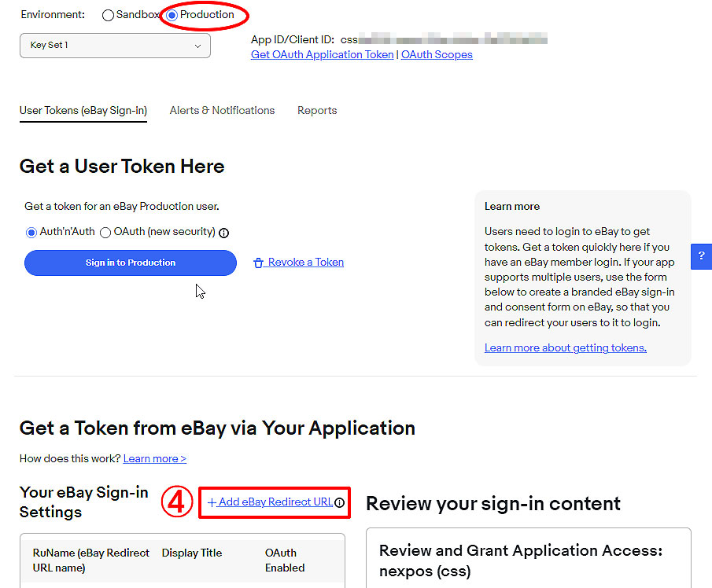Switch to the User Tokens (eBay Sign-in) tab
Image resolution: width=712 pixels, height=588 pixels.
(x=83, y=111)
